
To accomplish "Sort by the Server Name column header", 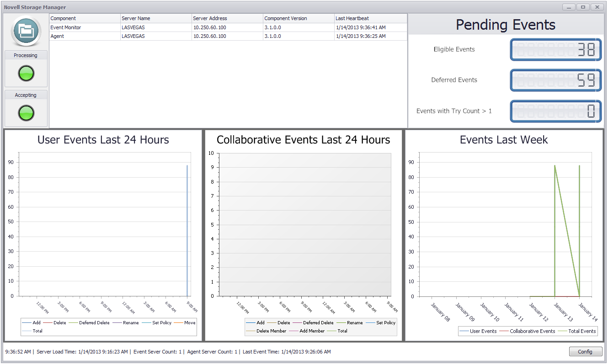I will 155,18.
